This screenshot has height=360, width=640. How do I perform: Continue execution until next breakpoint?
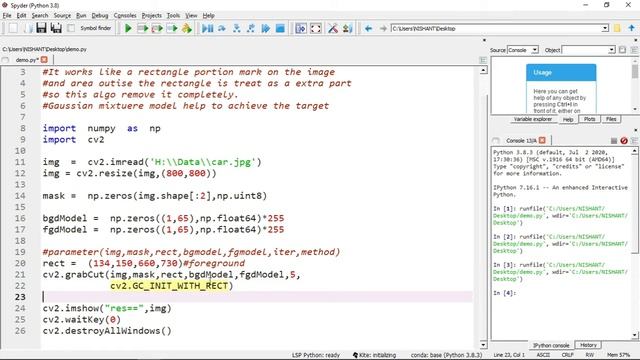(x=266, y=28)
